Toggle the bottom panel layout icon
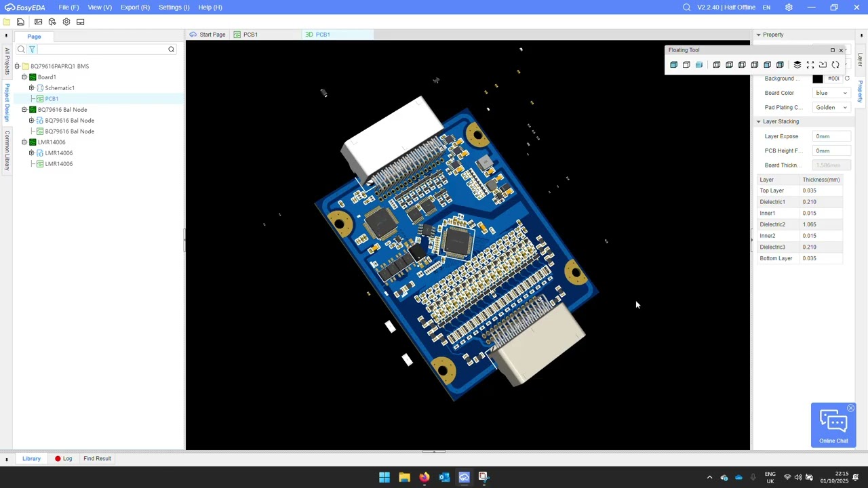 point(81,22)
